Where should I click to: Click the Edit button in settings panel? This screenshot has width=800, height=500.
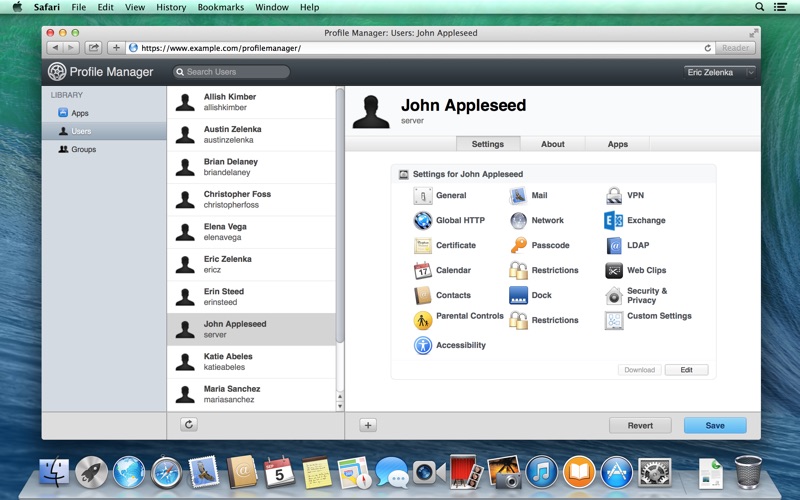pyautogui.click(x=686, y=370)
